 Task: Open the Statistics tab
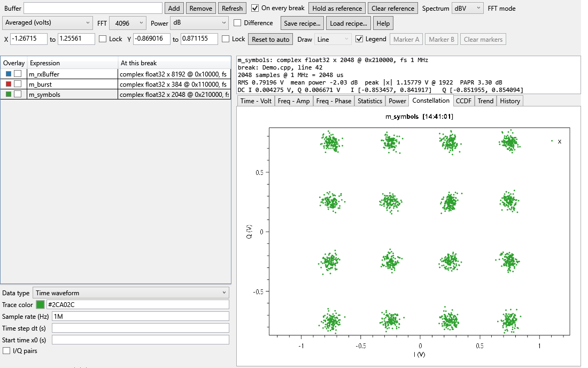click(370, 101)
